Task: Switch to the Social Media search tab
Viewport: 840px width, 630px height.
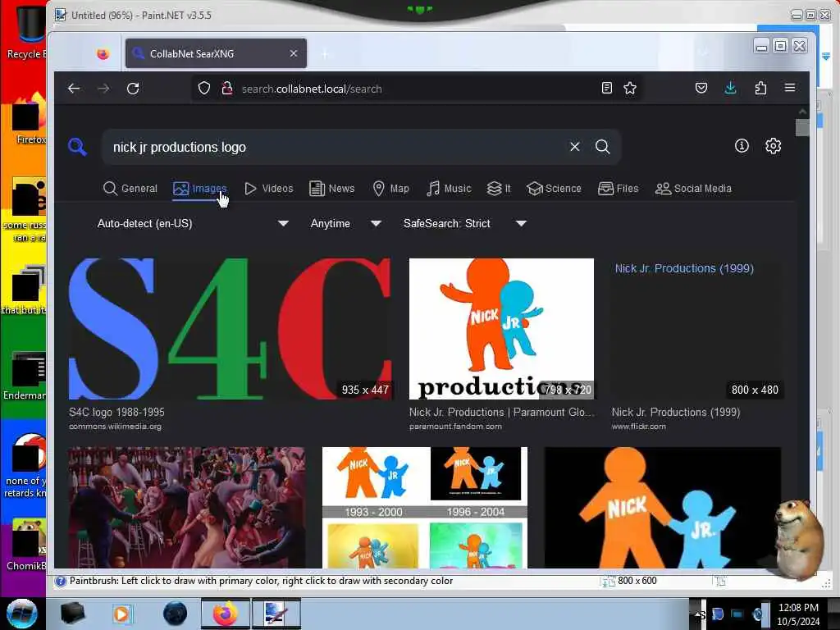Action: point(693,189)
